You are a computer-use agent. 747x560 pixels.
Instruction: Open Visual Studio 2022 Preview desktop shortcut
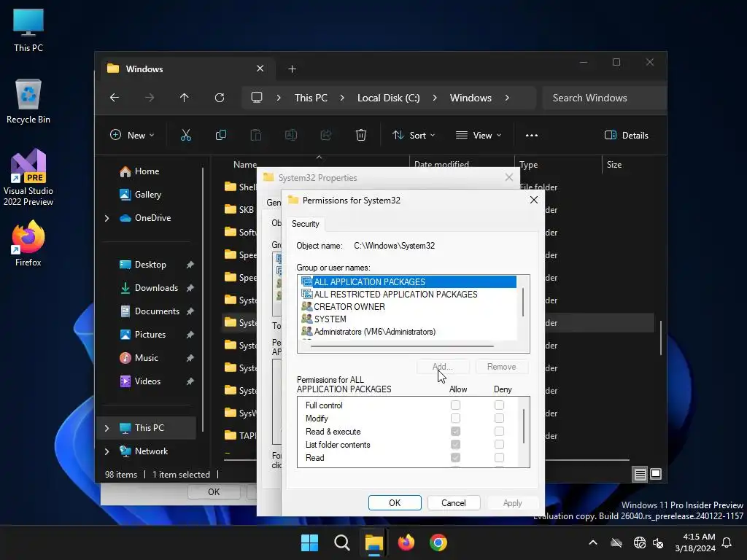tap(28, 177)
